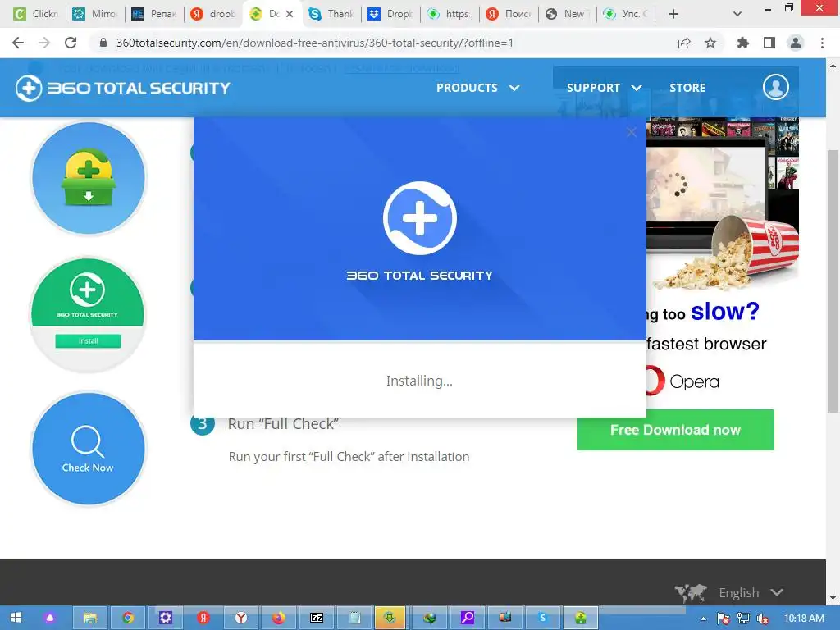Open the network tray icon

coord(743,619)
